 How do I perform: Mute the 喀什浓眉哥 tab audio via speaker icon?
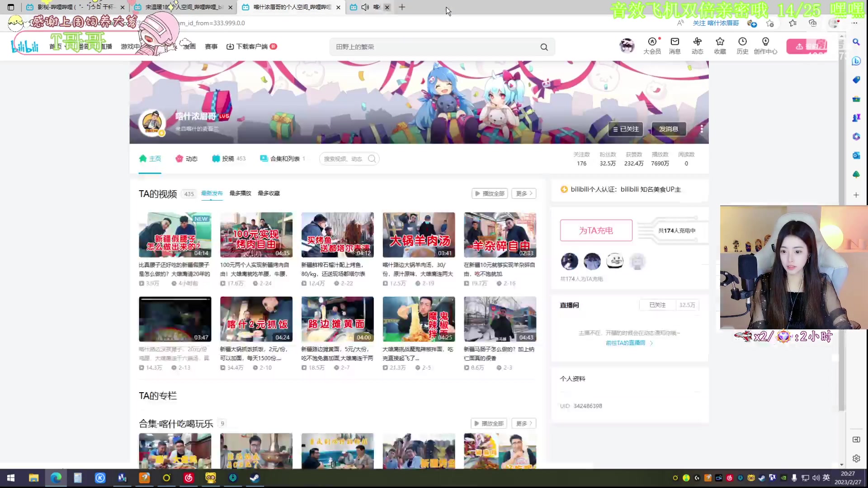pos(365,7)
